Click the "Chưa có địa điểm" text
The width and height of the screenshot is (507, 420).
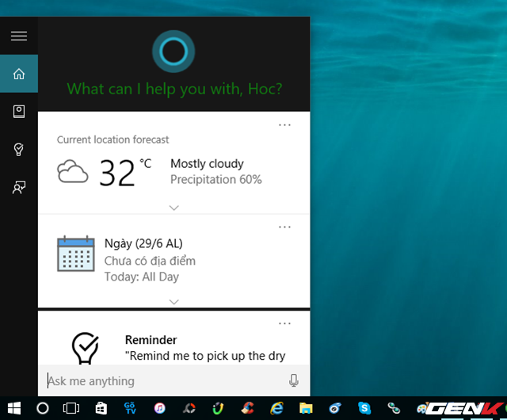click(150, 261)
